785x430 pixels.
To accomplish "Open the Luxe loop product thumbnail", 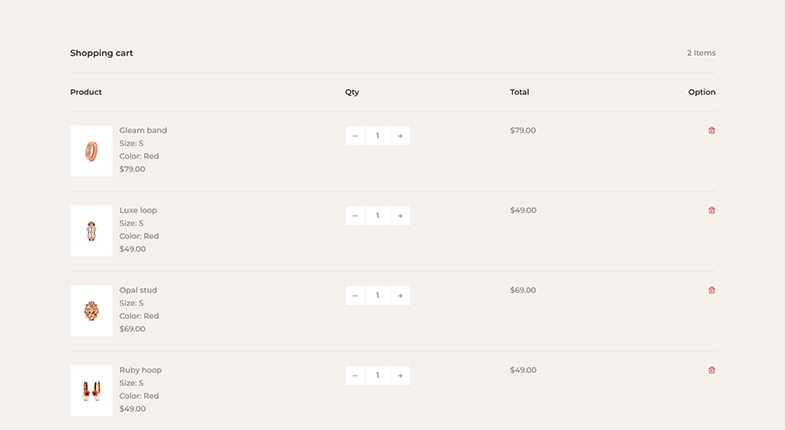I will (x=91, y=231).
